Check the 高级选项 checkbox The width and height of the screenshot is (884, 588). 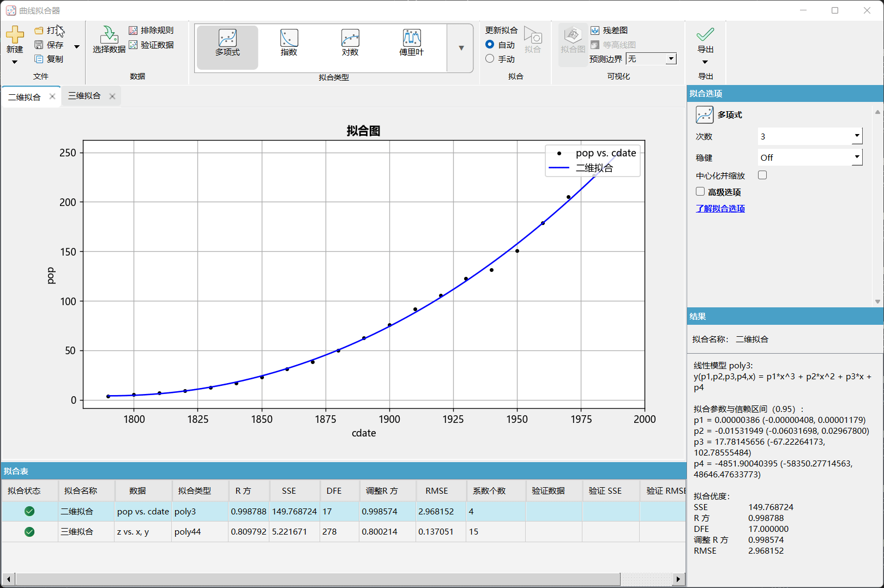(700, 191)
